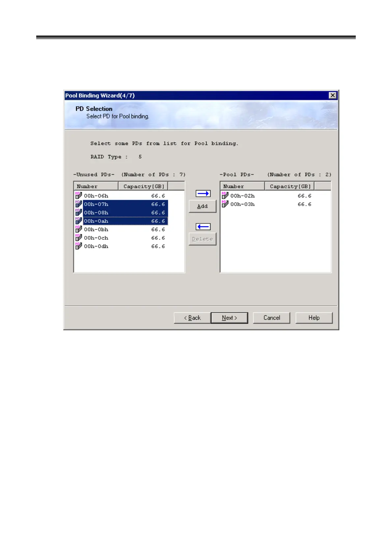Screen dimensions: 392x555
Task: Click the greyed Delete button
Action: pos(202,239)
